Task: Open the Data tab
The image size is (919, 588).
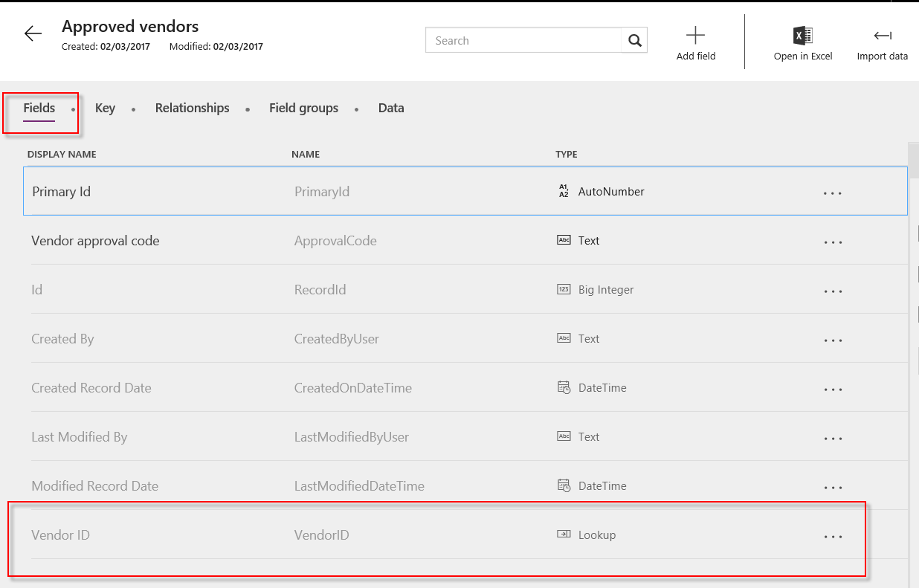Action: (x=391, y=108)
